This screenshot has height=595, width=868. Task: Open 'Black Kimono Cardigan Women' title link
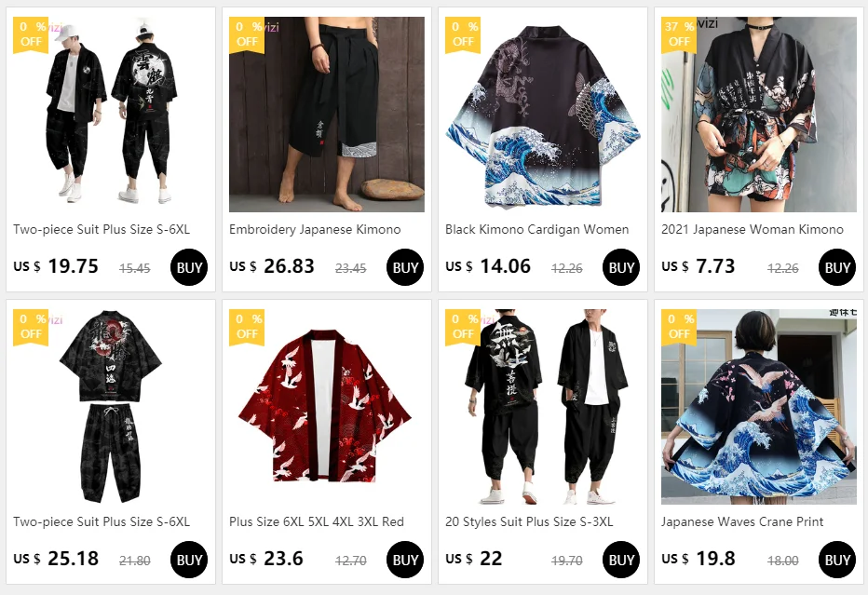tap(537, 229)
